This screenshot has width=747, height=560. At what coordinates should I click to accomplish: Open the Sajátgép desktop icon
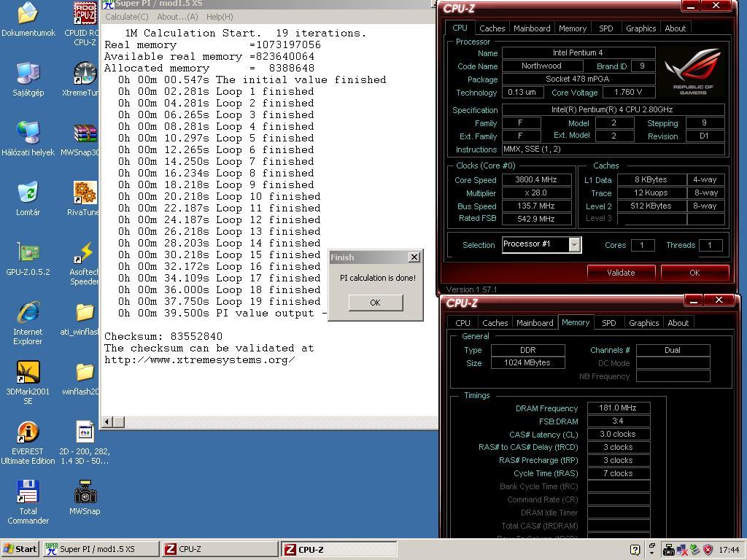point(28,74)
